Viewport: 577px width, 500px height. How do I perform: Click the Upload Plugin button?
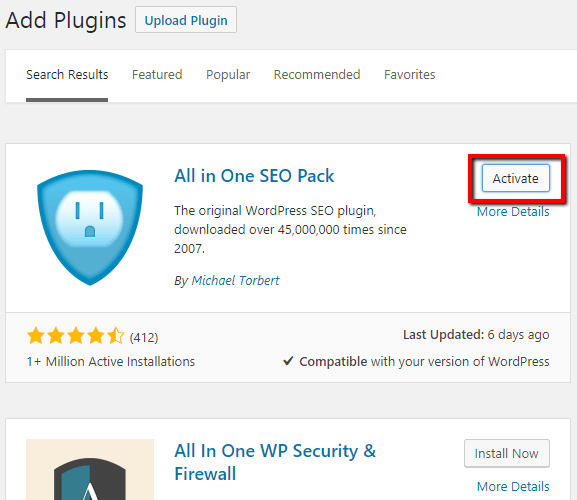coord(186,20)
